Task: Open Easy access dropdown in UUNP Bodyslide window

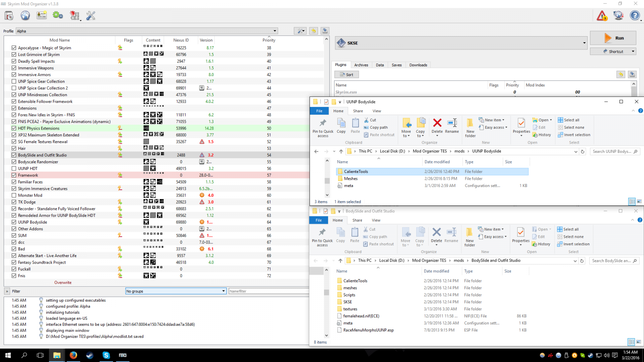Action: [x=493, y=128]
